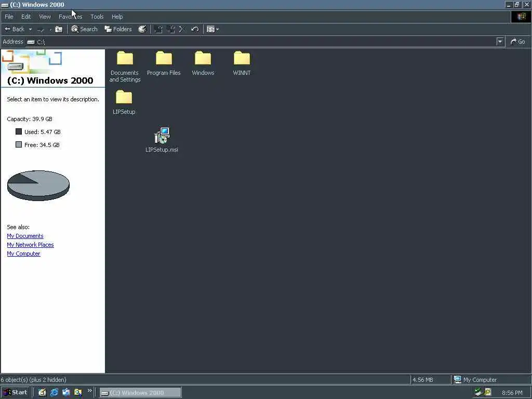The height and width of the screenshot is (399, 532).
Task: Click the Copy To toolbar icon
Action: (170, 29)
